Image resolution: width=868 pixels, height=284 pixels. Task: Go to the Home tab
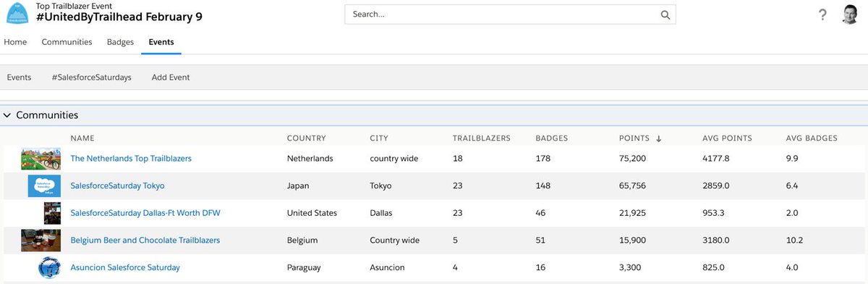click(15, 42)
